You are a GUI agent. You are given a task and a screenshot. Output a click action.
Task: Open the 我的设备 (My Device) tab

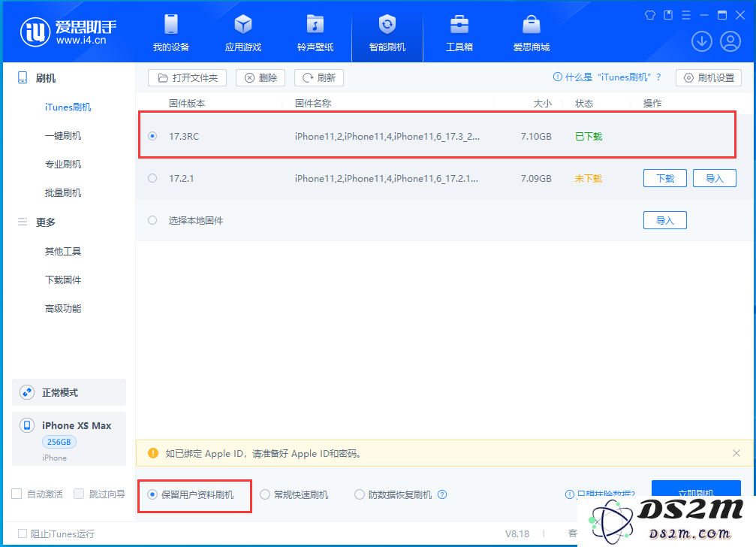coord(170,33)
